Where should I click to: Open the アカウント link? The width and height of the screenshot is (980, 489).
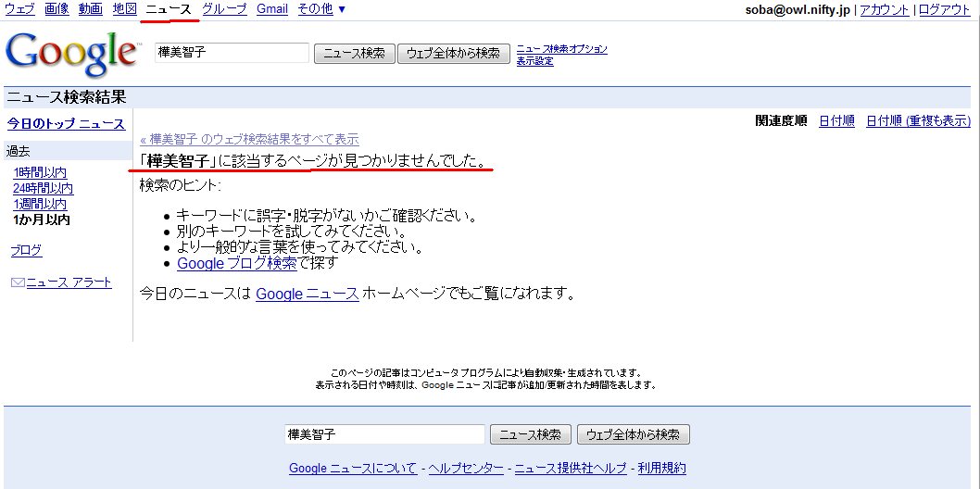coord(885,10)
